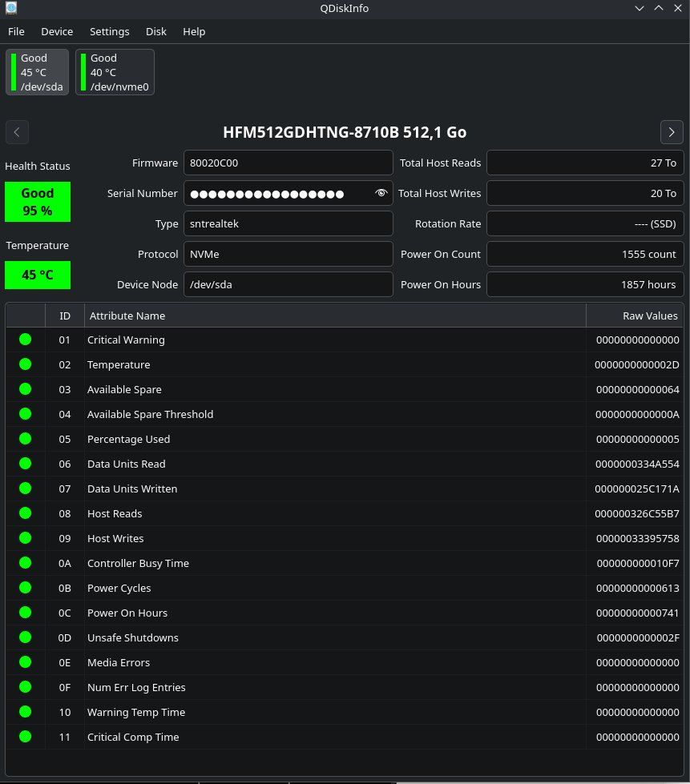
Task: Select the Temperature attribute name
Action: coord(119,364)
